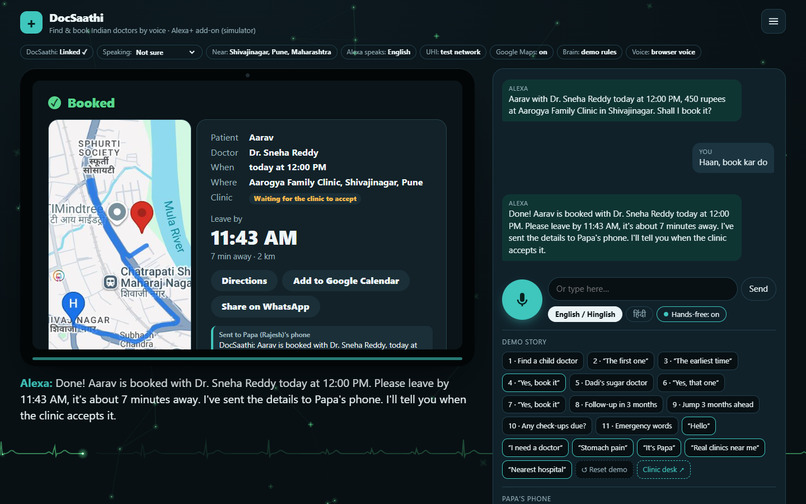Viewport: 806px width, 504px height.
Task: Click the "I need a doctor" chip
Action: (535, 448)
